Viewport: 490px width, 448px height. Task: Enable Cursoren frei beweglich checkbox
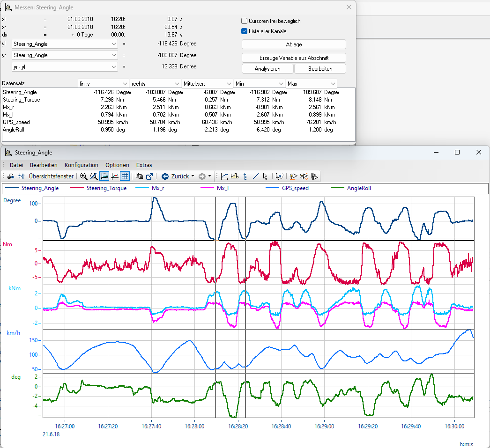pos(244,21)
